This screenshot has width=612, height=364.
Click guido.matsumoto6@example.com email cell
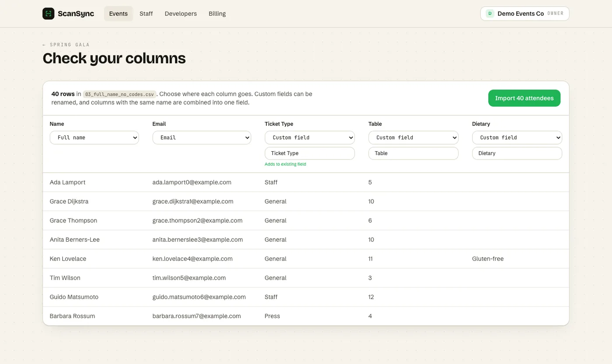pyautogui.click(x=199, y=297)
